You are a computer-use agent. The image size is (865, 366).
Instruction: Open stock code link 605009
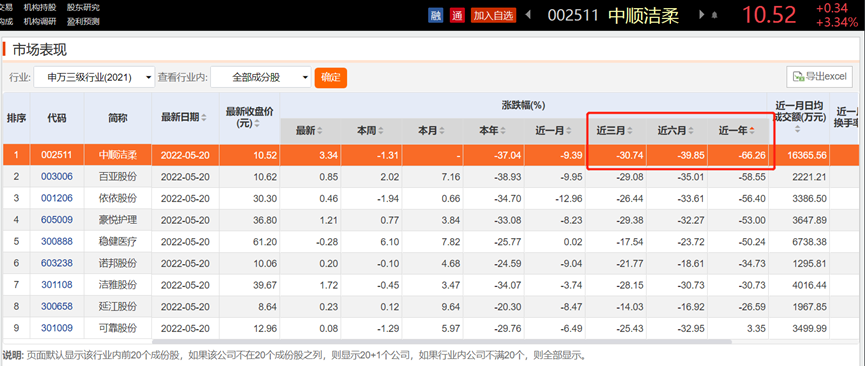point(57,220)
